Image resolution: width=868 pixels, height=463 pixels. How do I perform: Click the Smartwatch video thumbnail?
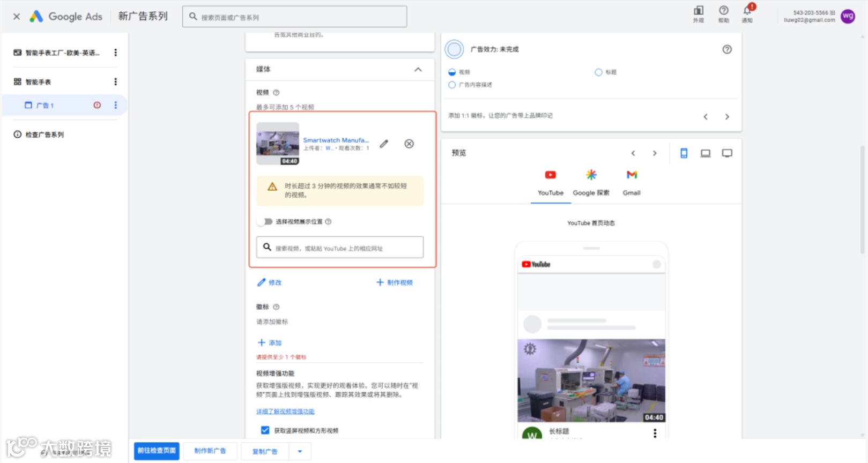278,144
